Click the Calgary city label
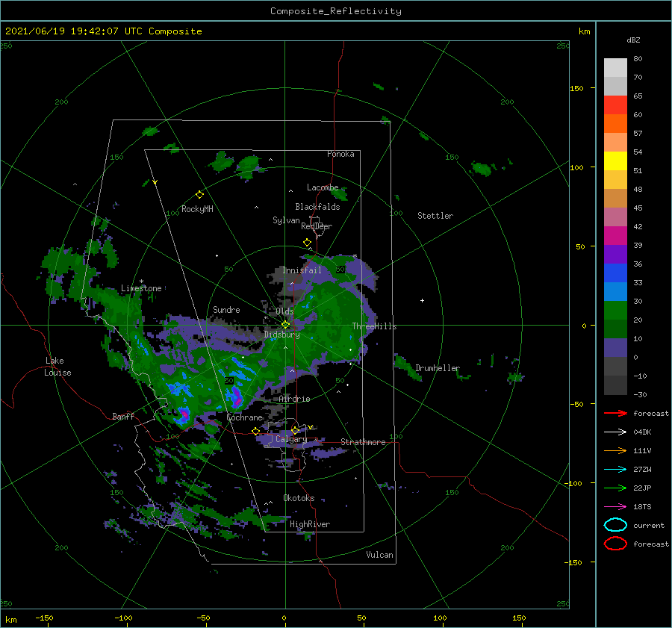672x628 pixels. tap(291, 439)
